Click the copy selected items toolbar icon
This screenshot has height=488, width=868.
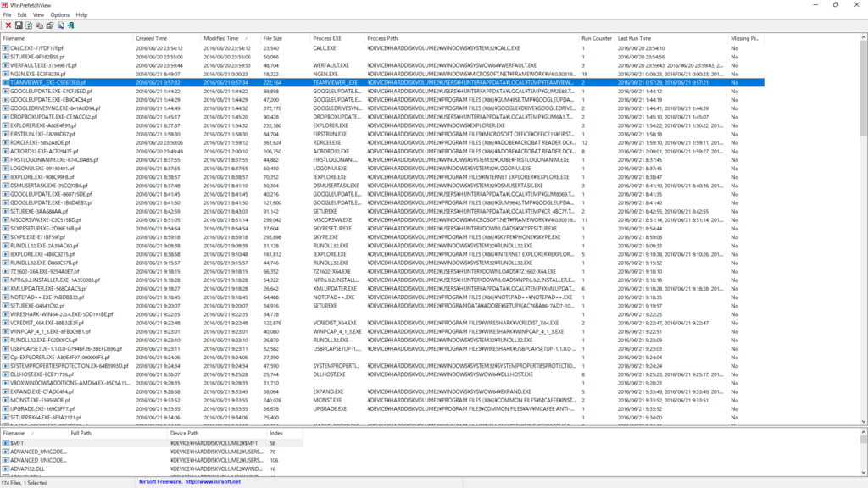(39, 25)
